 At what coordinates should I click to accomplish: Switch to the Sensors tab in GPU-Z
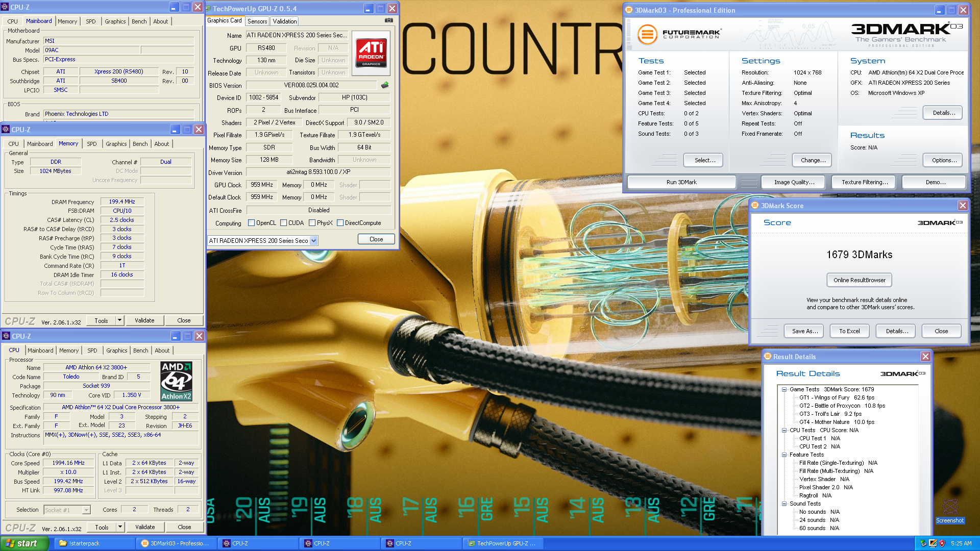[x=257, y=21]
